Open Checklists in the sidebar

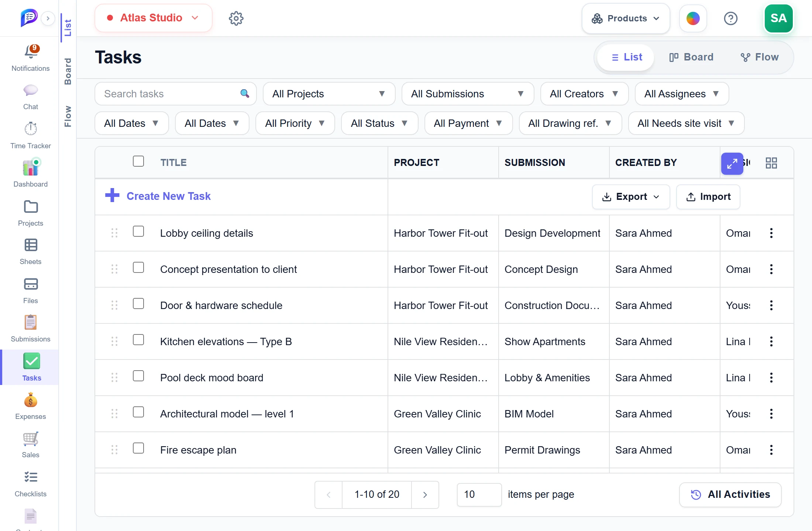pyautogui.click(x=31, y=477)
